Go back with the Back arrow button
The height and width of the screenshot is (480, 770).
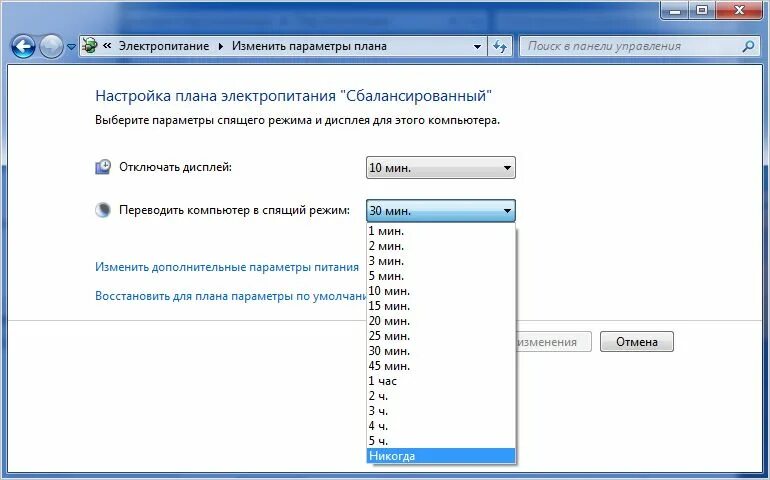(x=23, y=47)
